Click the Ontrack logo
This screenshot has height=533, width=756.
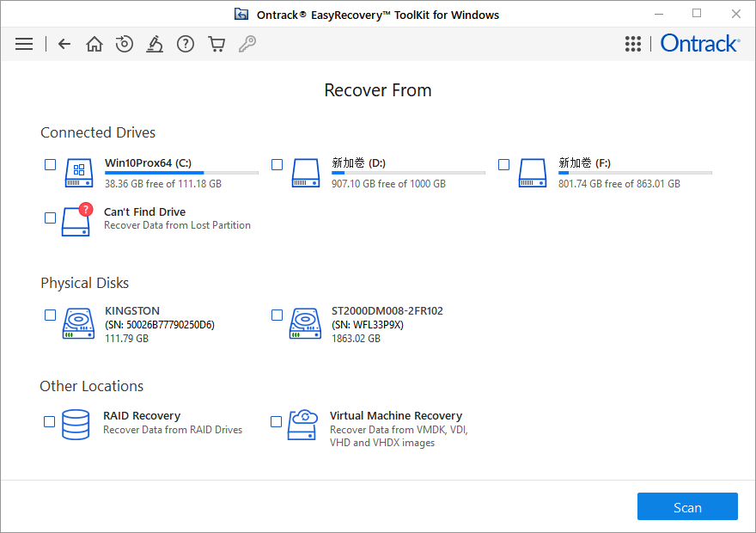click(699, 43)
